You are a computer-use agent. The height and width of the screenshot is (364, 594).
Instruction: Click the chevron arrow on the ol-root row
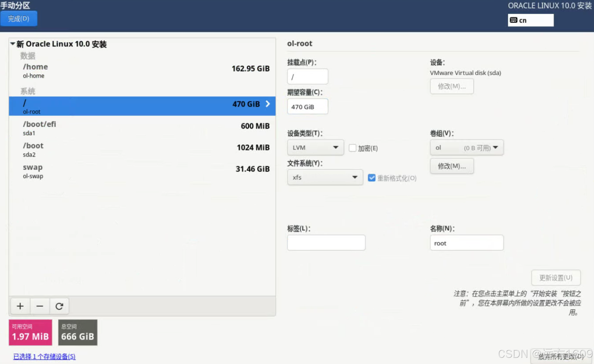coord(268,104)
